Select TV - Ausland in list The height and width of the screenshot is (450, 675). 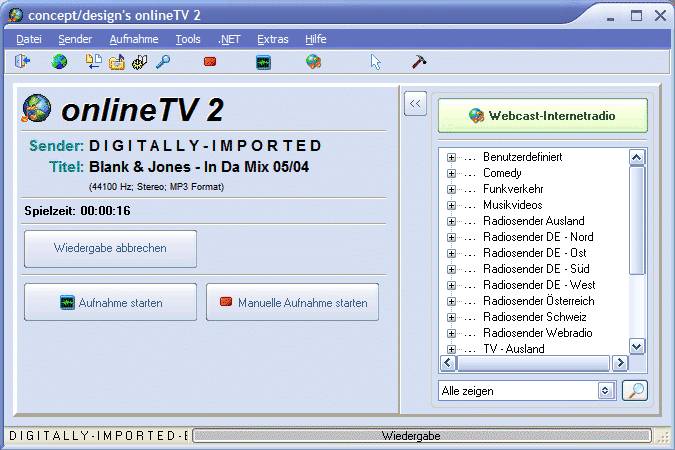(514, 348)
